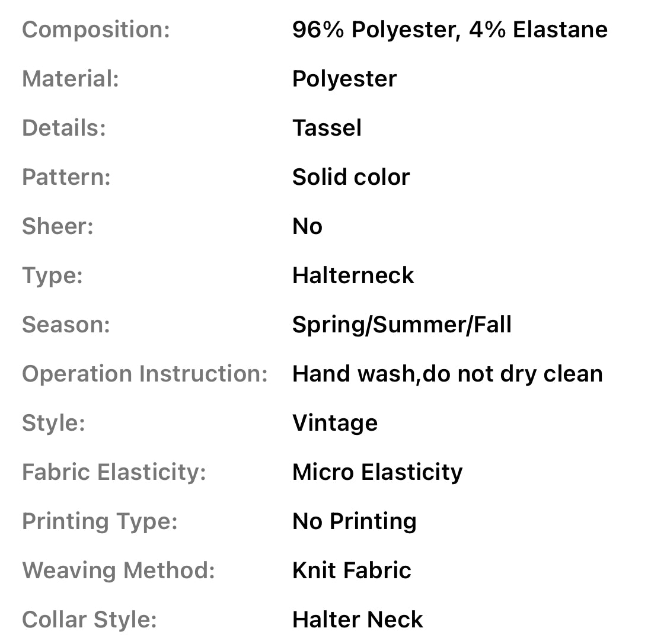The height and width of the screenshot is (644, 667).
Task: Click the Printing Type label
Action: coord(100,521)
